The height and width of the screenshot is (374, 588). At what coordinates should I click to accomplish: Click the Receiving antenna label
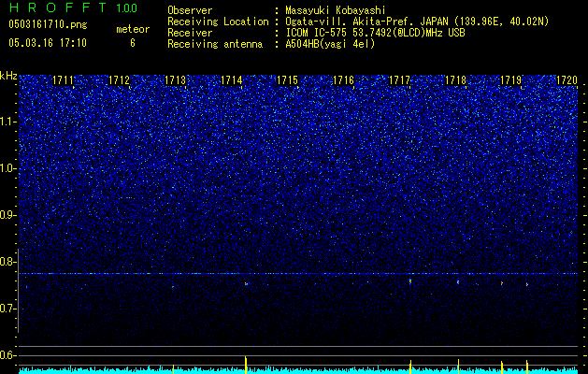point(215,44)
